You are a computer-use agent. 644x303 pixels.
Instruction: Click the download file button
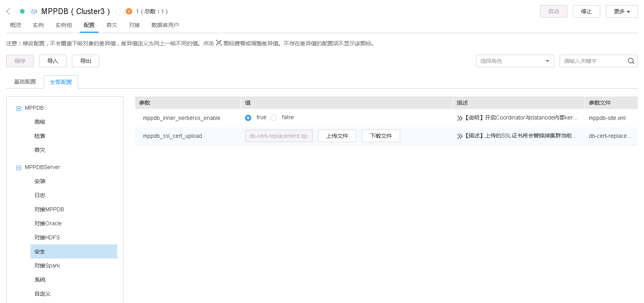[381, 136]
